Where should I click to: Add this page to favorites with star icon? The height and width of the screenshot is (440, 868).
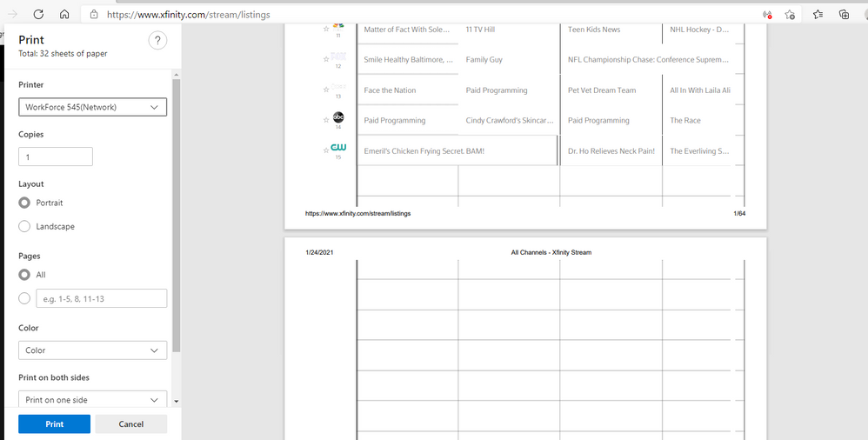pos(790,15)
